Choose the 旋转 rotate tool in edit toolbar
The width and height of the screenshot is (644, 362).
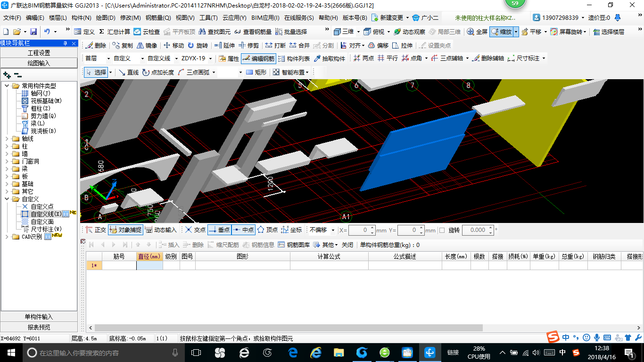(x=198, y=45)
